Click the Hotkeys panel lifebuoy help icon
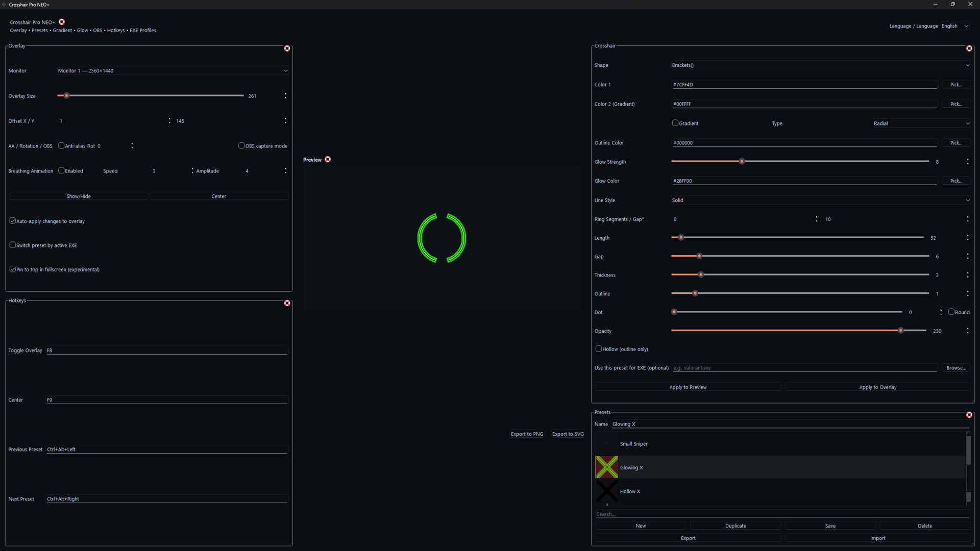Image resolution: width=980 pixels, height=551 pixels. pos(287,303)
